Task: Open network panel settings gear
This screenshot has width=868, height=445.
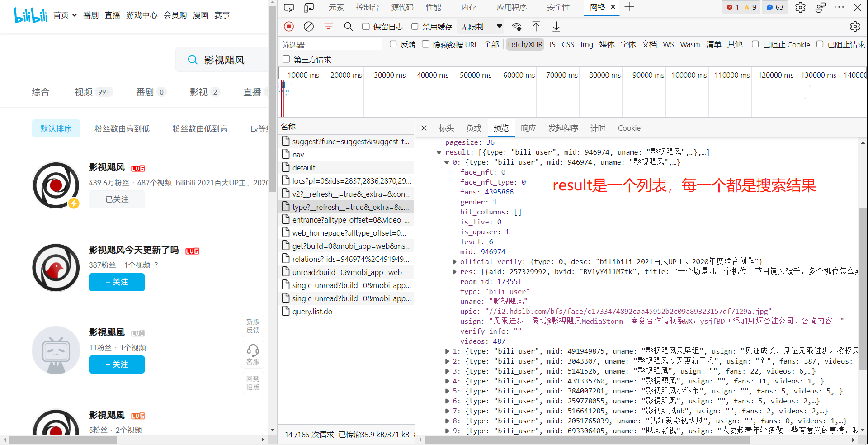Action: point(855,27)
